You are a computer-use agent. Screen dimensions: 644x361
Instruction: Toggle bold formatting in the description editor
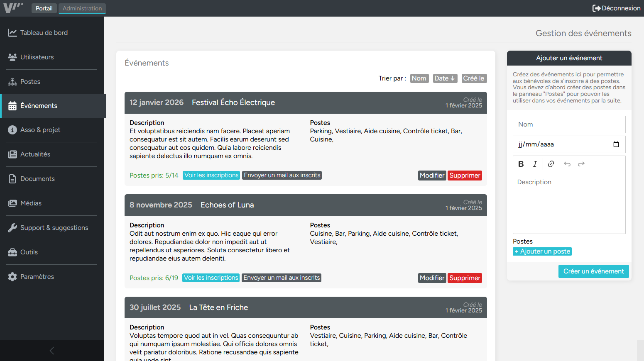tap(521, 163)
